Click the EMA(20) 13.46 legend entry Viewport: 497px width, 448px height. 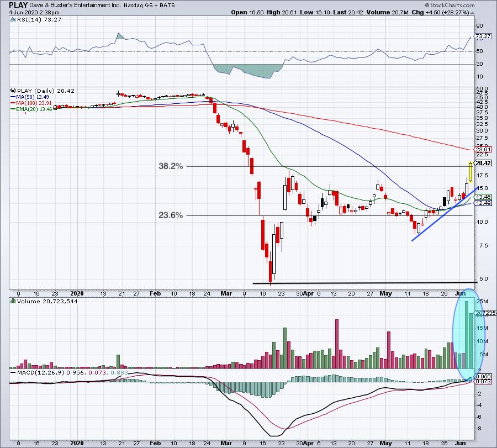pyautogui.click(x=31, y=109)
